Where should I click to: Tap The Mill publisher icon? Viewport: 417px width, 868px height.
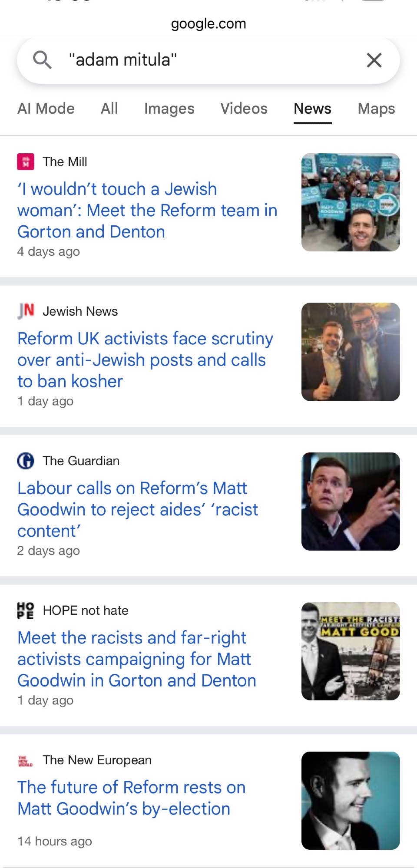point(26,162)
